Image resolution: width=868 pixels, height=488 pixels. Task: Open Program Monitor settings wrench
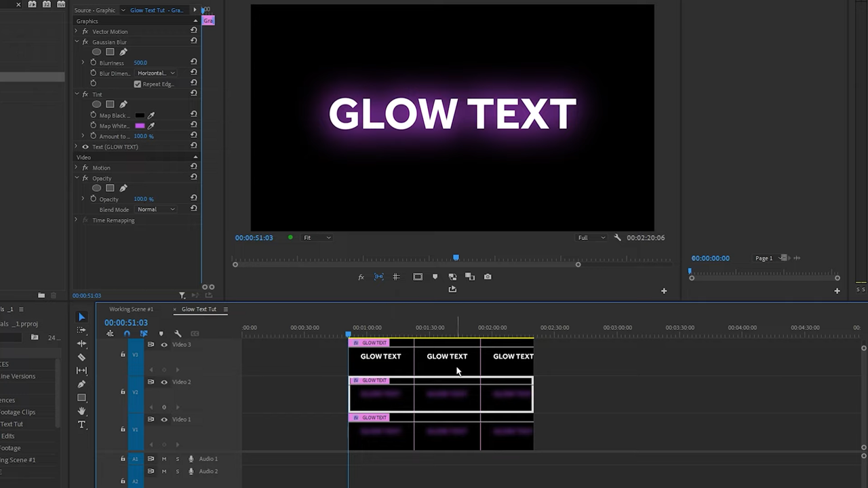pyautogui.click(x=617, y=238)
